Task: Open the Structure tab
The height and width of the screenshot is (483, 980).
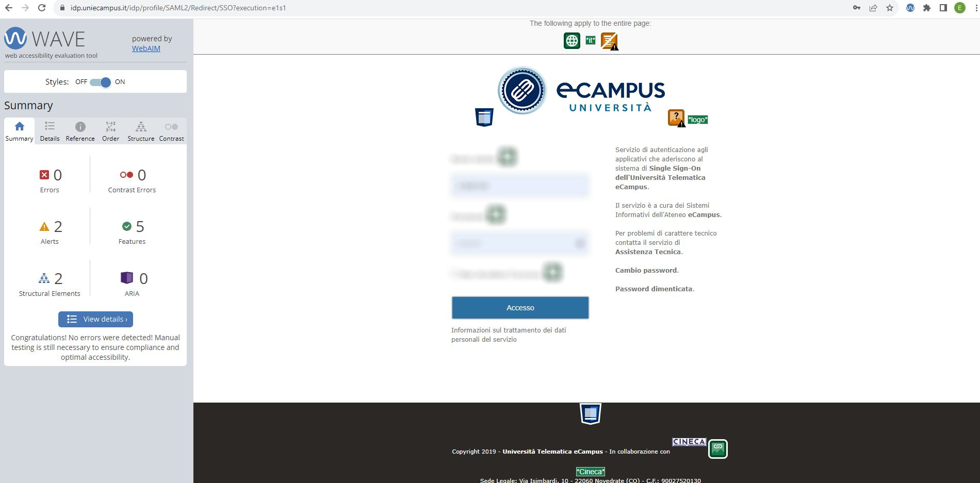Action: [x=141, y=131]
